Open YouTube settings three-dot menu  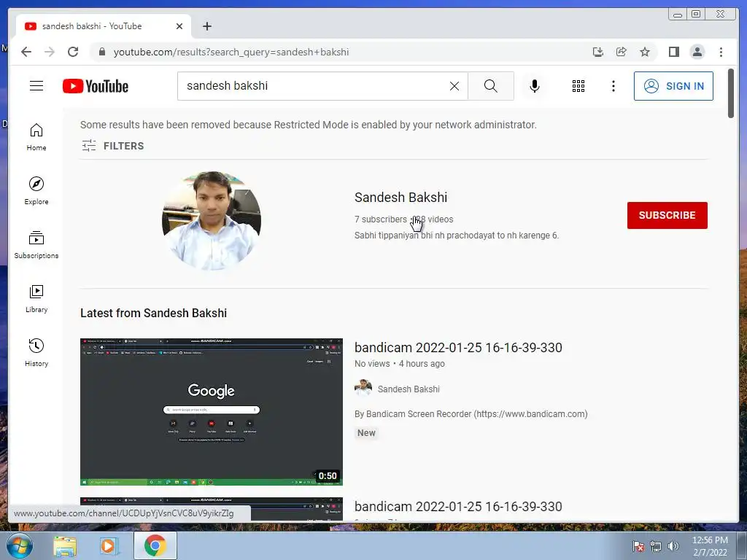(x=614, y=86)
